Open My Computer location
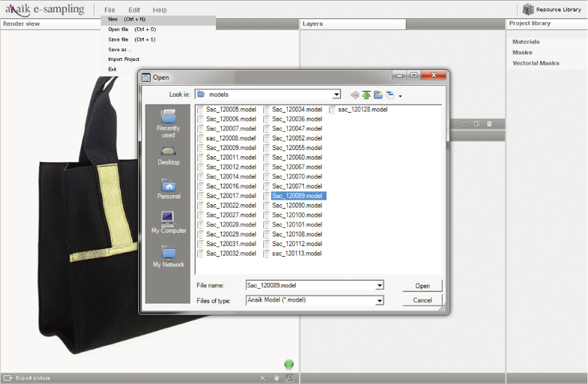 click(x=169, y=222)
